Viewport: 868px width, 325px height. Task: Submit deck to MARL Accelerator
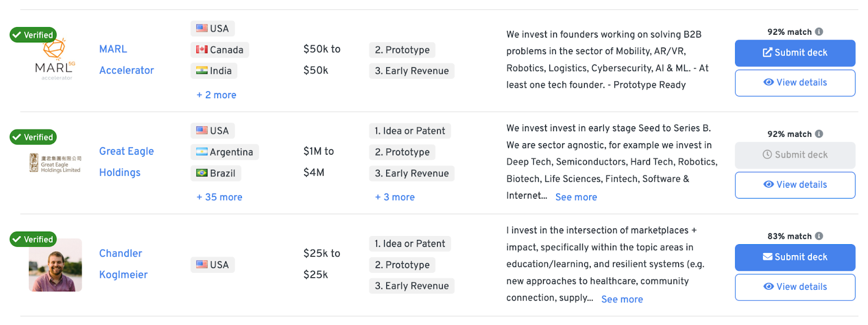pos(795,53)
